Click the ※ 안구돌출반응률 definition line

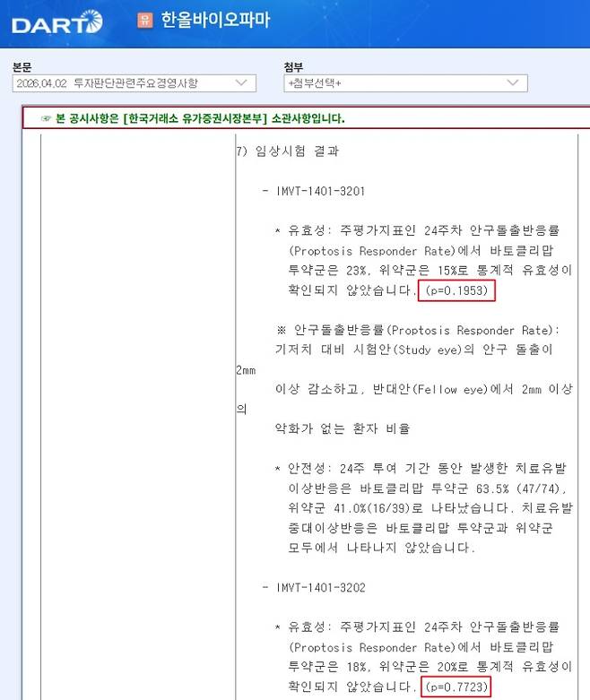[x=417, y=331]
